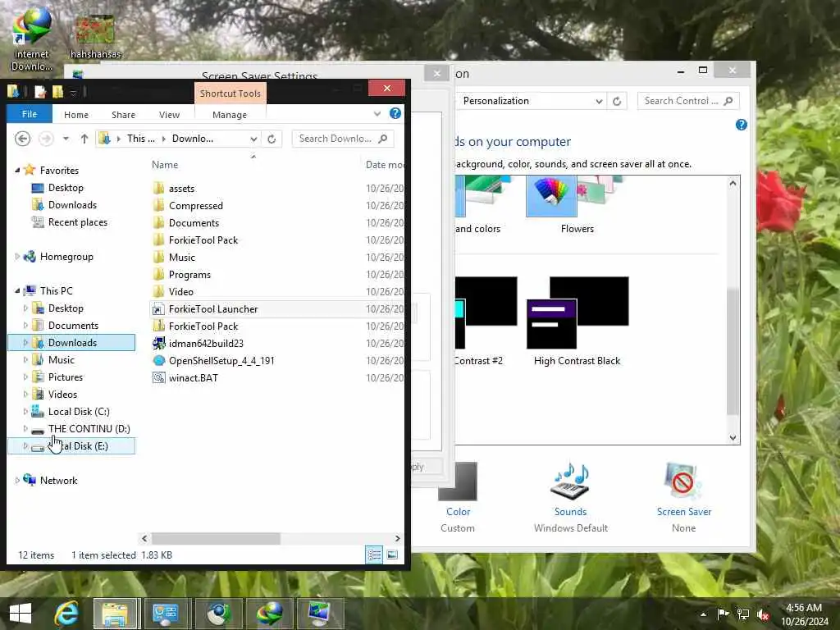
Task: Open the File tab in Explorer
Action: (30, 114)
